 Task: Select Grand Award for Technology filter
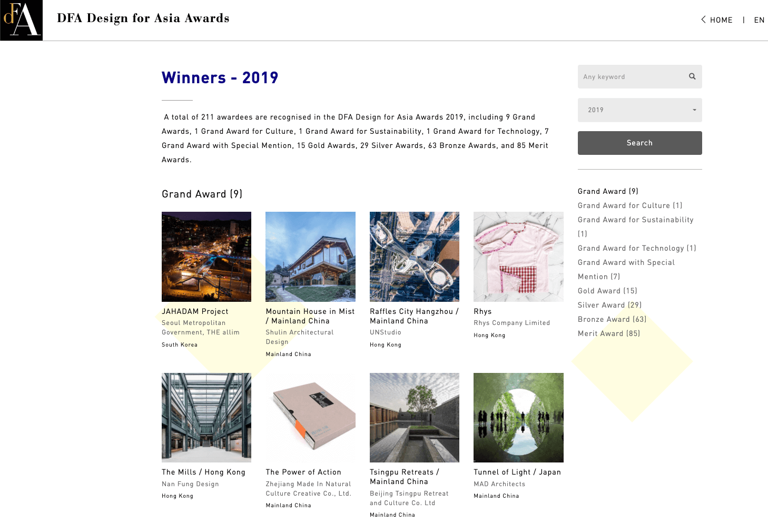click(636, 248)
